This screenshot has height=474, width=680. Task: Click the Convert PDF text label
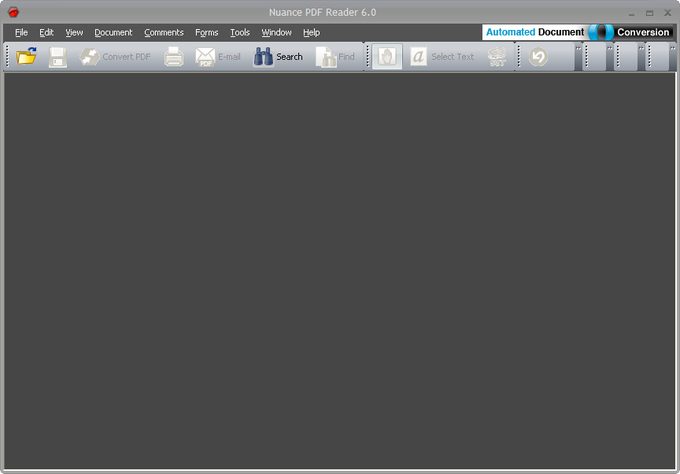126,57
